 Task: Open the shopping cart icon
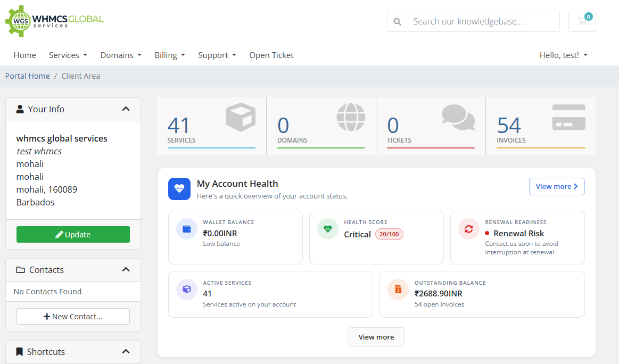(x=582, y=21)
